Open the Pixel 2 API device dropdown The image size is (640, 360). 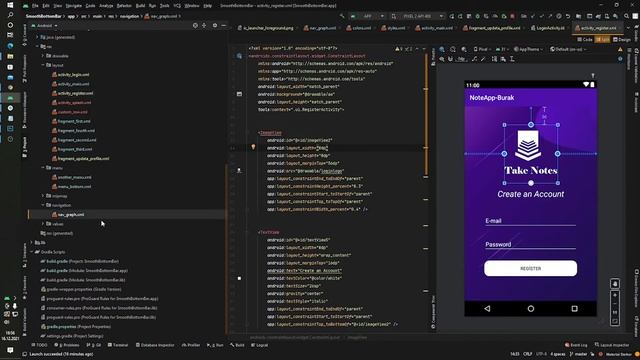click(x=418, y=16)
